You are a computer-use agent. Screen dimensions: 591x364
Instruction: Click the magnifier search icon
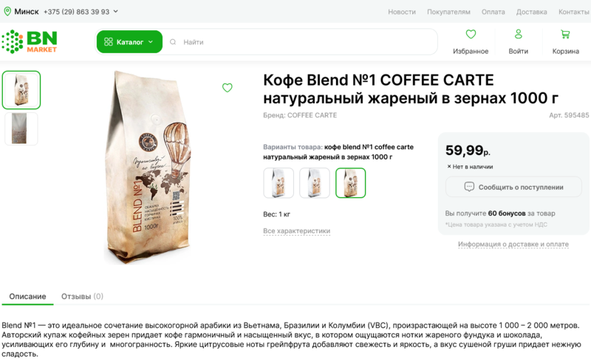coord(173,42)
